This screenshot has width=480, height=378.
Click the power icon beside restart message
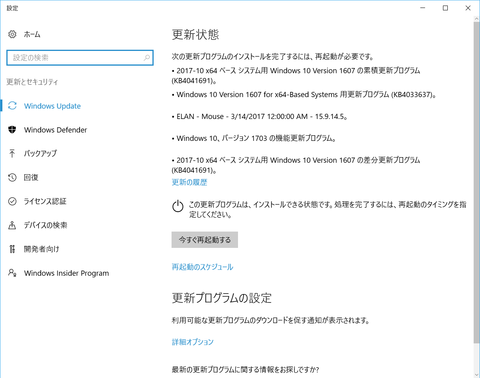click(x=178, y=206)
